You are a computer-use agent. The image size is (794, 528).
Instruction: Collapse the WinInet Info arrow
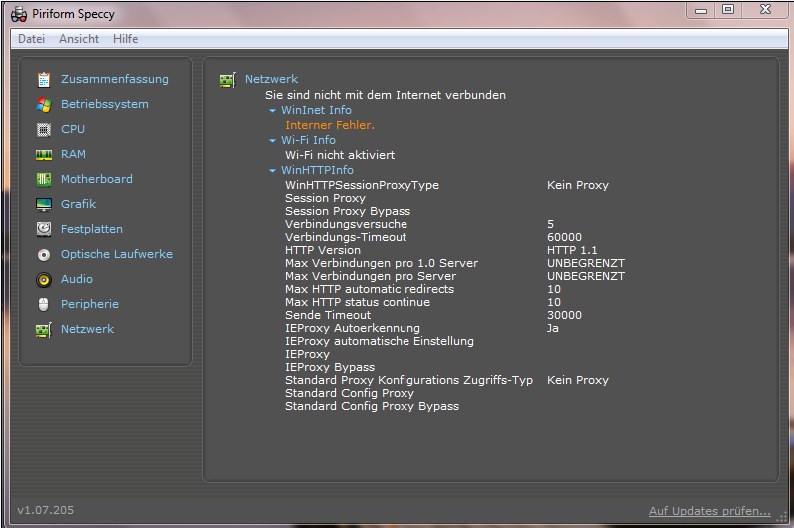(272, 110)
